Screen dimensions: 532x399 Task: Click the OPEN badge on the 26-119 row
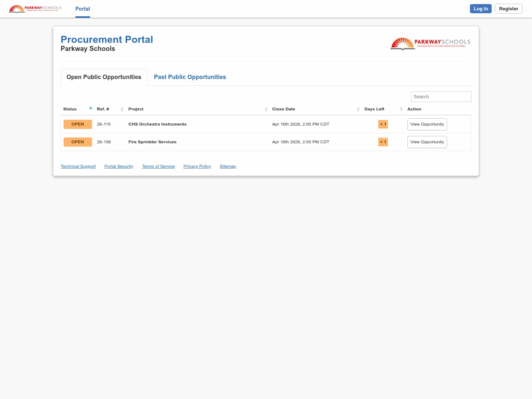tap(78, 124)
